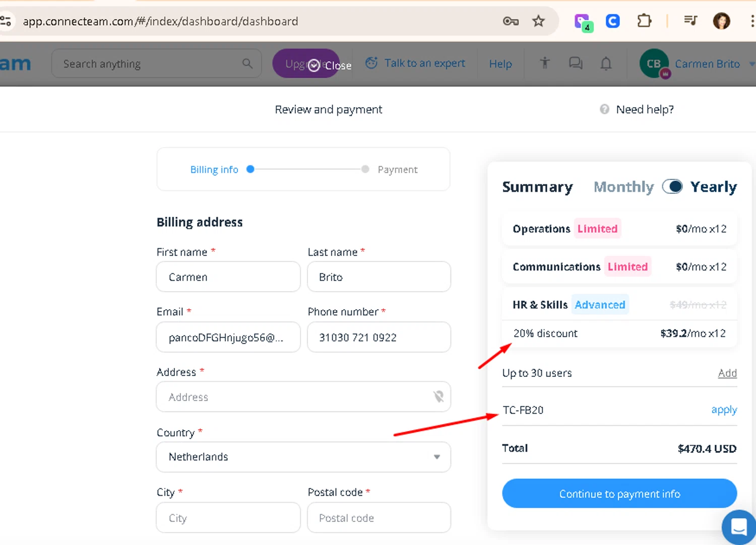Click the Communications Limited plan row
Screen dimensions: 756x545
click(x=619, y=266)
